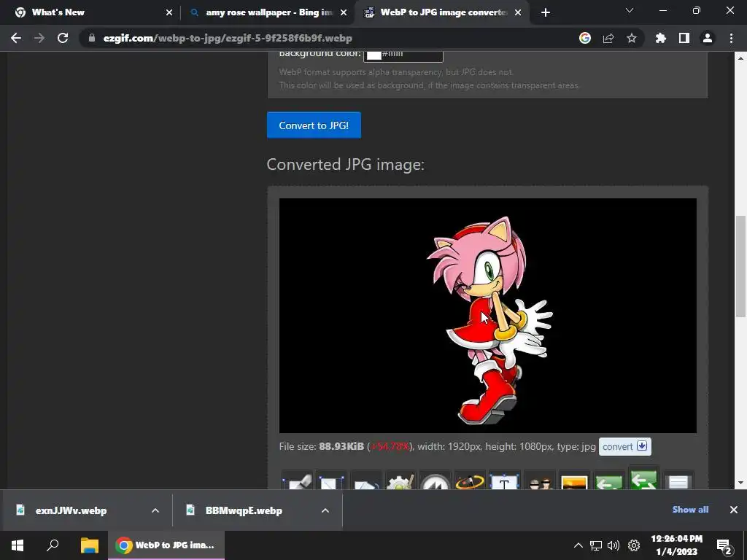This screenshot has height=560, width=747.
Task: Click the Chrome taskbar button
Action: 166,545
